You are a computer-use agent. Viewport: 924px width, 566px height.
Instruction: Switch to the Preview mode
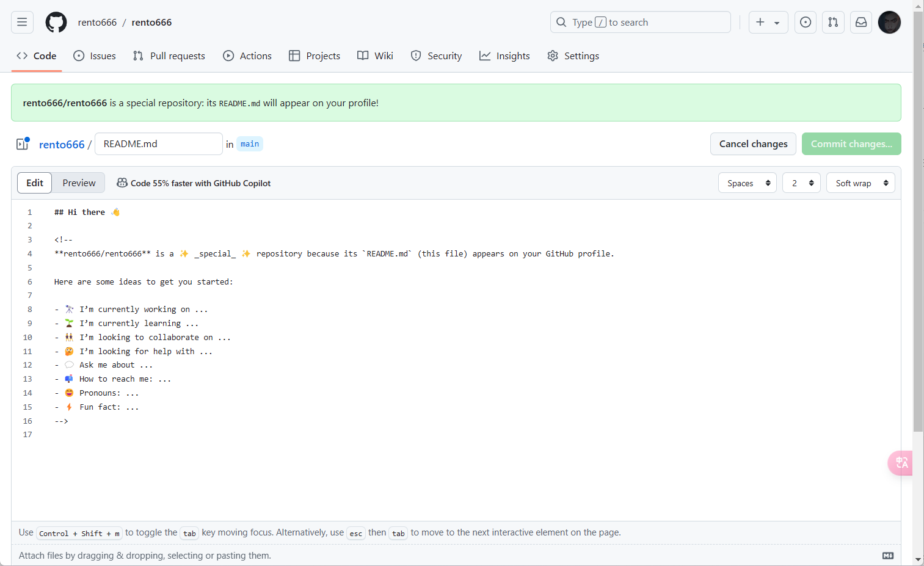pyautogui.click(x=79, y=183)
